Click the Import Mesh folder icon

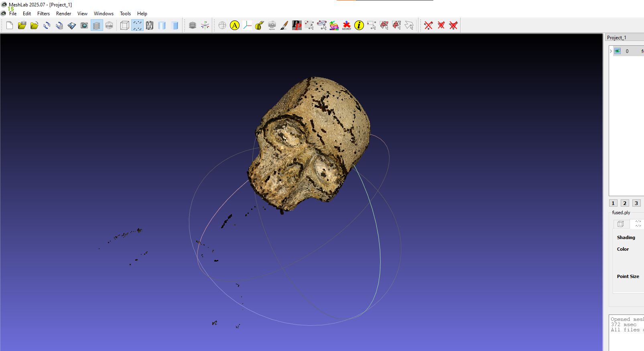(35, 26)
